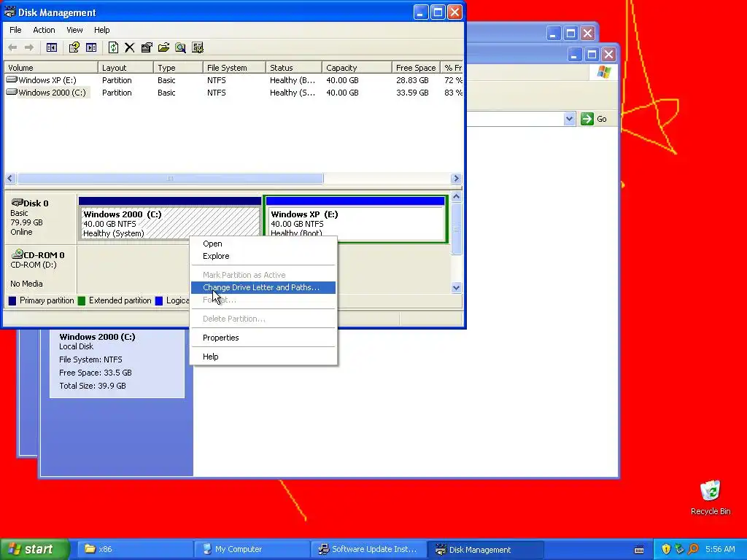
Task: Click the Back arrow in Disk Management toolbar
Action: 13,47
